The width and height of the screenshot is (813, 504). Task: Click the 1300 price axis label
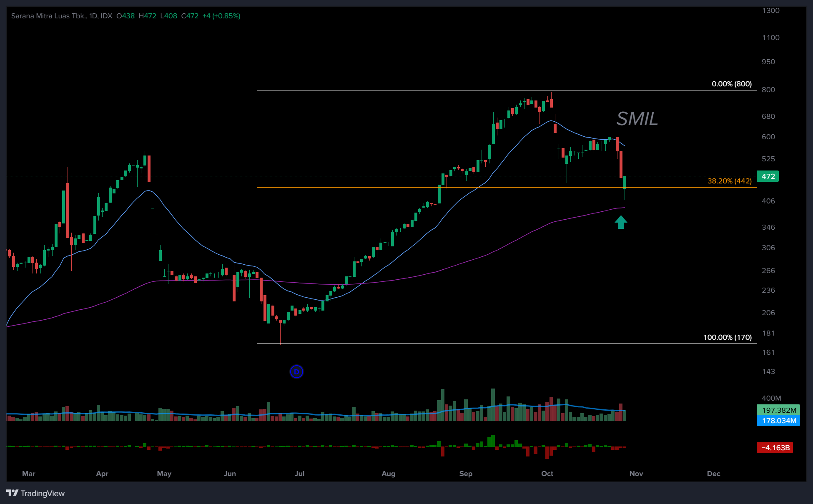770,10
